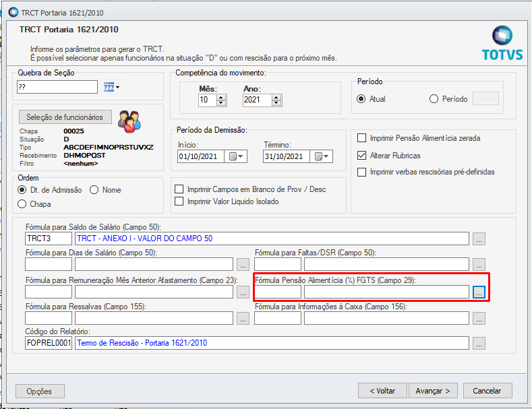532x409 pixels.
Task: Proceed with Avançar button
Action: click(433, 391)
